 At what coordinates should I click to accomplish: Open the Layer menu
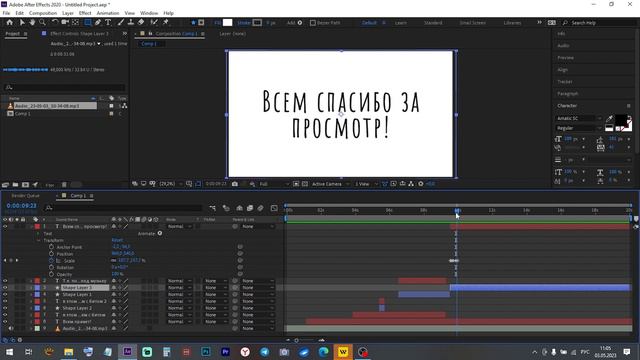pyautogui.click(x=68, y=13)
